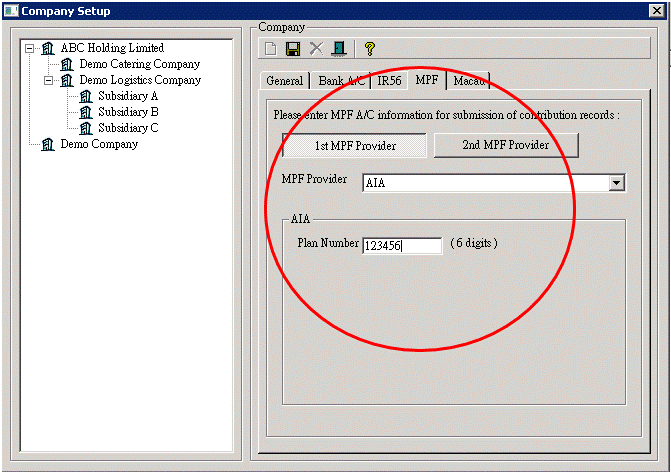Click the New document toolbar icon
671x474 pixels.
pyautogui.click(x=270, y=49)
